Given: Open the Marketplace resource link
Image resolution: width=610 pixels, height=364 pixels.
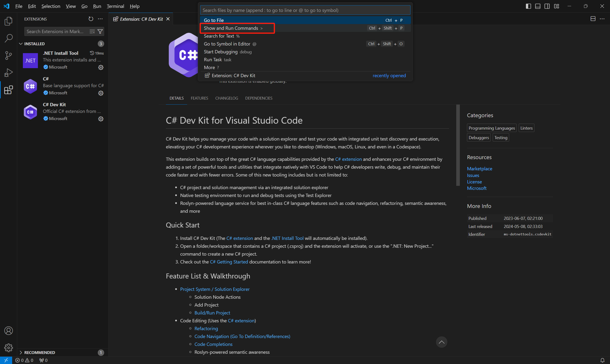Looking at the screenshot, I should [x=479, y=169].
